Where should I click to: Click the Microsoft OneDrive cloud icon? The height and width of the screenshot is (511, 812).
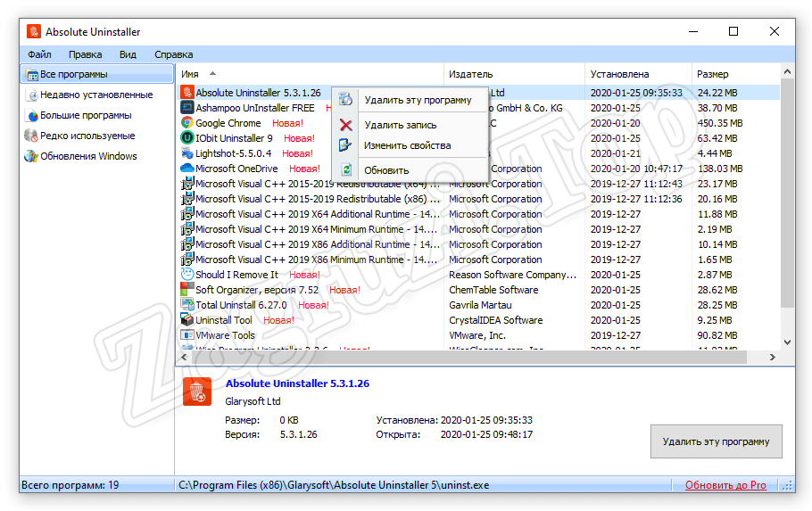(187, 169)
